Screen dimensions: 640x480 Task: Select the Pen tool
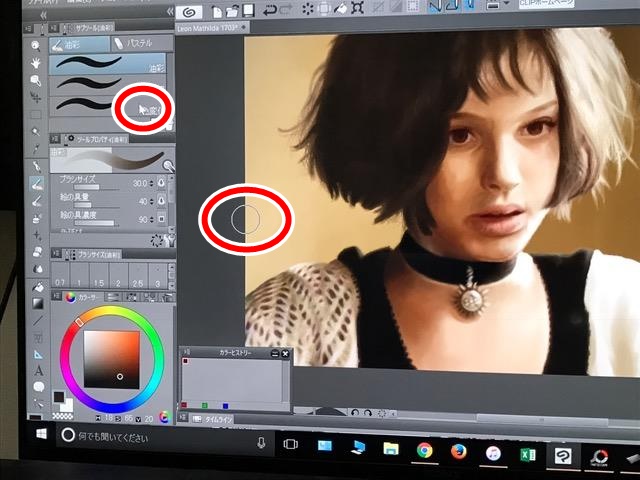pyautogui.click(x=37, y=167)
